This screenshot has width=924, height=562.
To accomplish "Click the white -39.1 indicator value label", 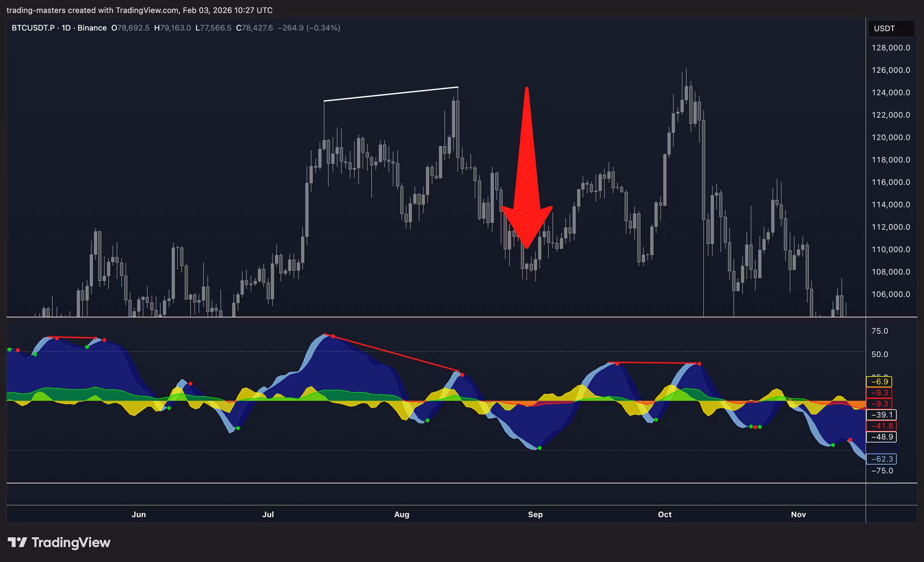I will pos(881,415).
